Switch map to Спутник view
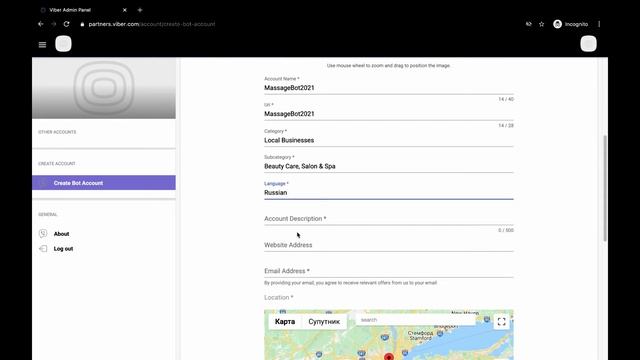Viewport: 640px width, 360px height. point(324,322)
